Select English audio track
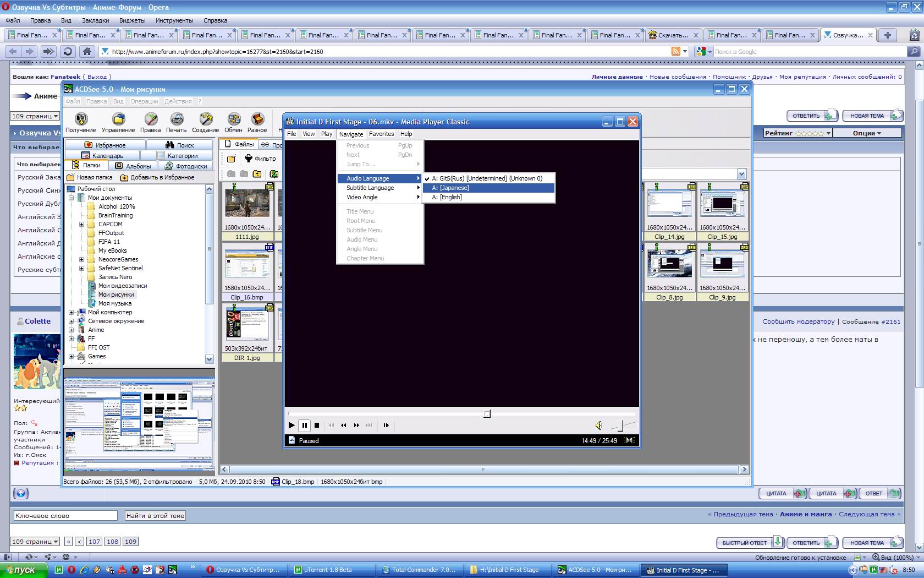Image resolution: width=924 pixels, height=578 pixels. (x=489, y=197)
